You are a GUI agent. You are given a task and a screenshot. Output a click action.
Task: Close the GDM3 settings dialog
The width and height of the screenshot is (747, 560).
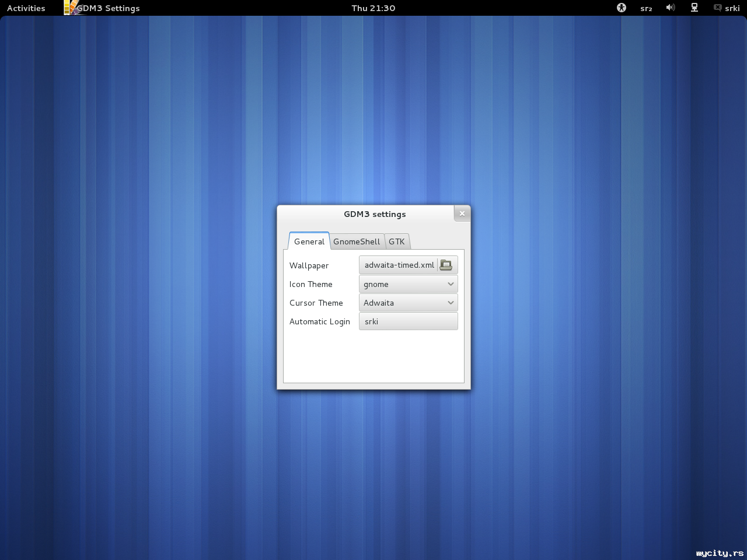[462, 213]
